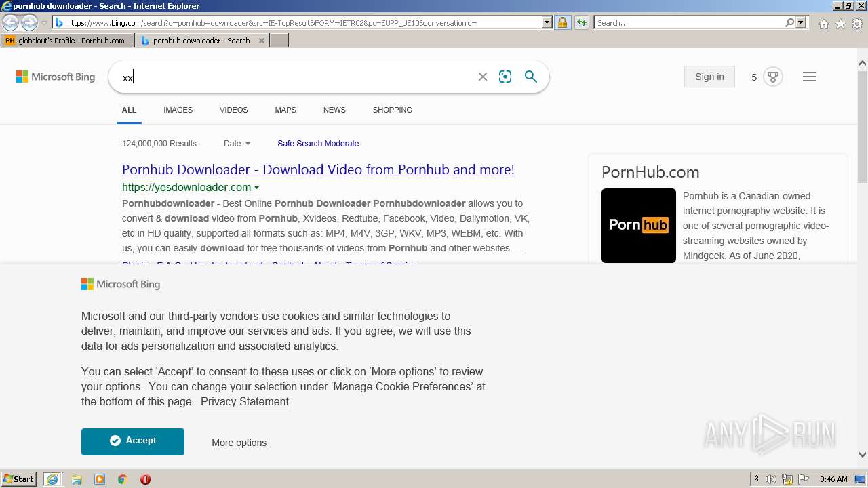Screen dimensions: 868x488
Task: Show hidden system tray icons arrow
Action: click(756, 479)
